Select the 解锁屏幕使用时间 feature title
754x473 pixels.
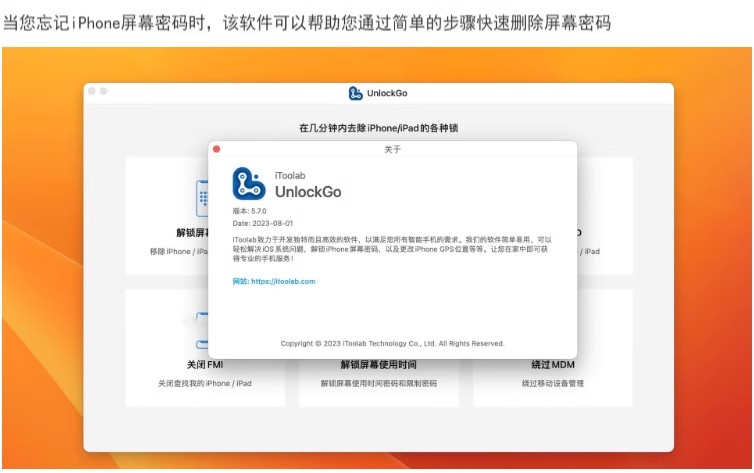pyautogui.click(x=378, y=365)
